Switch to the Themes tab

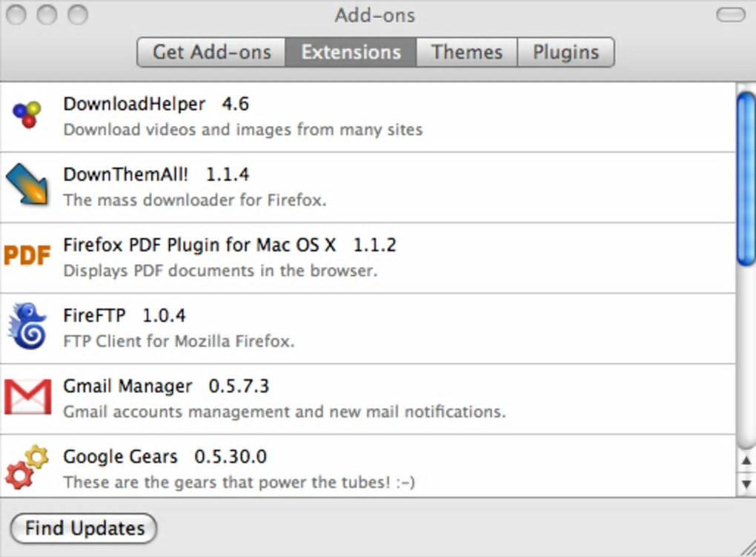click(x=467, y=53)
